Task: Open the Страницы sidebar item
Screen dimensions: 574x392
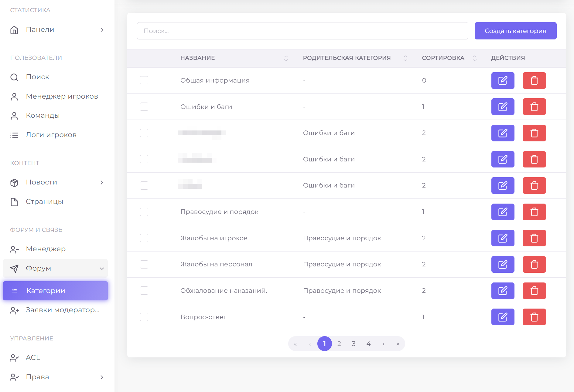Action: (x=55, y=202)
